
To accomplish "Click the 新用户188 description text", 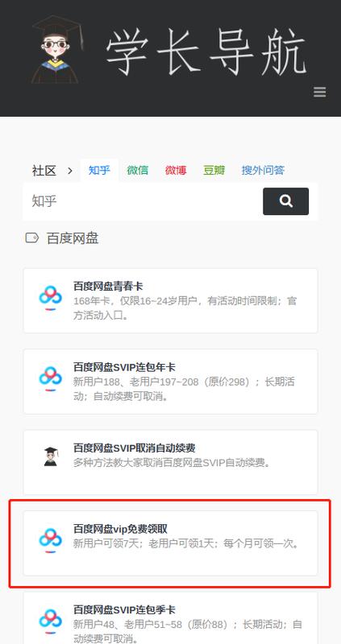I will click(184, 389).
